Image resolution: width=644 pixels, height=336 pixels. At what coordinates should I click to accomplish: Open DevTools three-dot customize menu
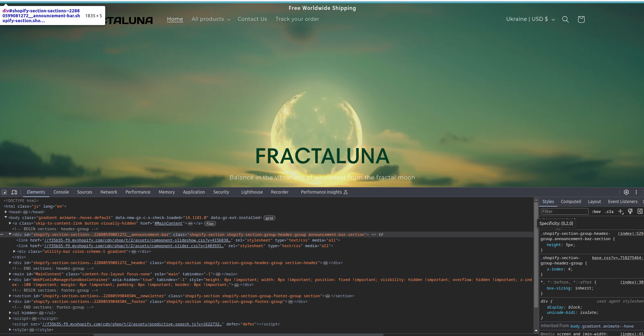pos(636,192)
